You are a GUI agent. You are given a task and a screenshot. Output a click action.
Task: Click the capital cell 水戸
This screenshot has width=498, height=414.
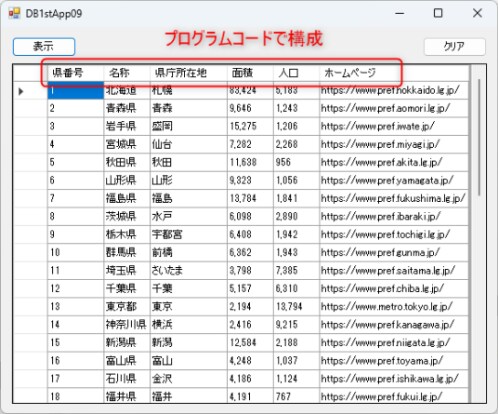pyautogui.click(x=189, y=216)
